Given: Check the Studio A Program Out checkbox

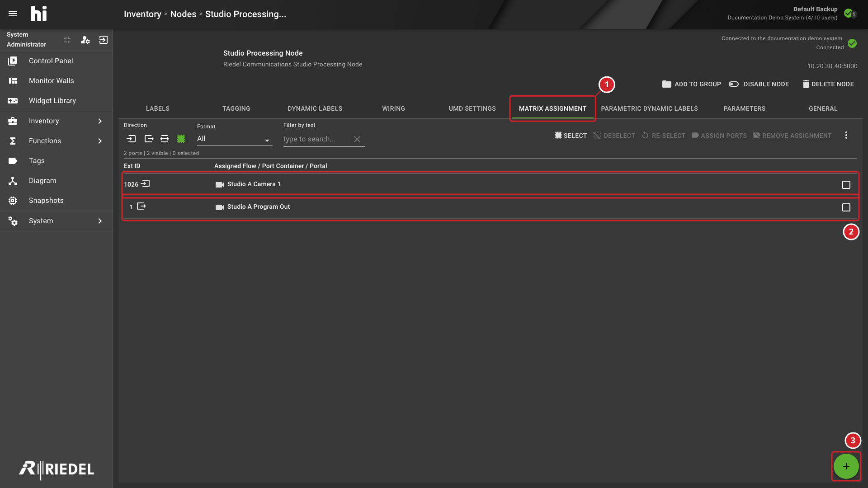Looking at the screenshot, I should (x=846, y=207).
